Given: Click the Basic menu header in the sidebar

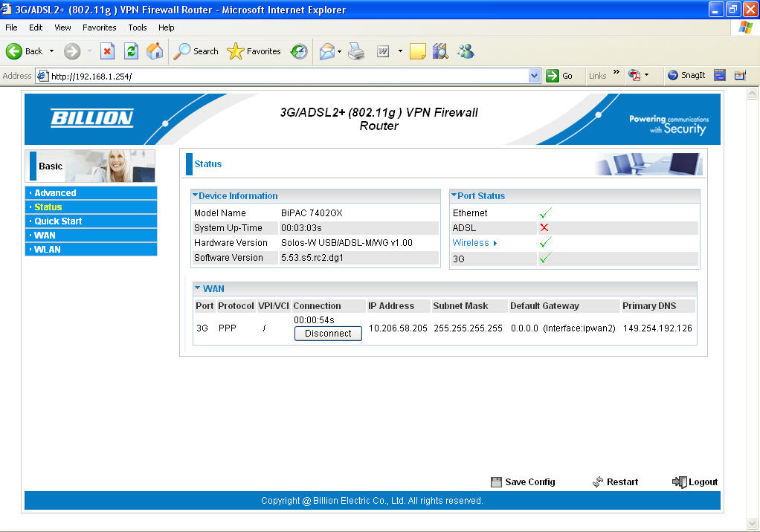Looking at the screenshot, I should coord(90,166).
